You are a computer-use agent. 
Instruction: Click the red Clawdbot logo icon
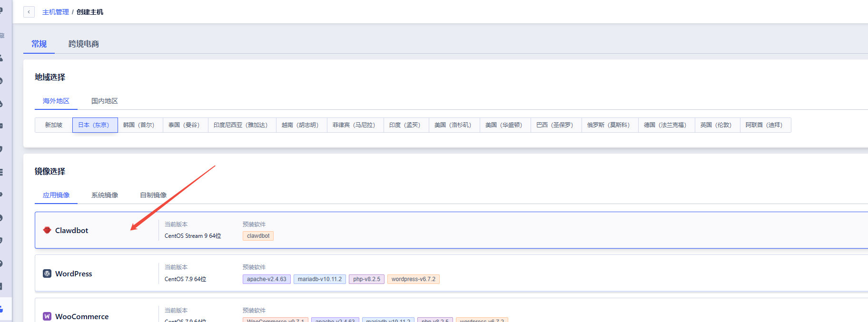click(47, 230)
